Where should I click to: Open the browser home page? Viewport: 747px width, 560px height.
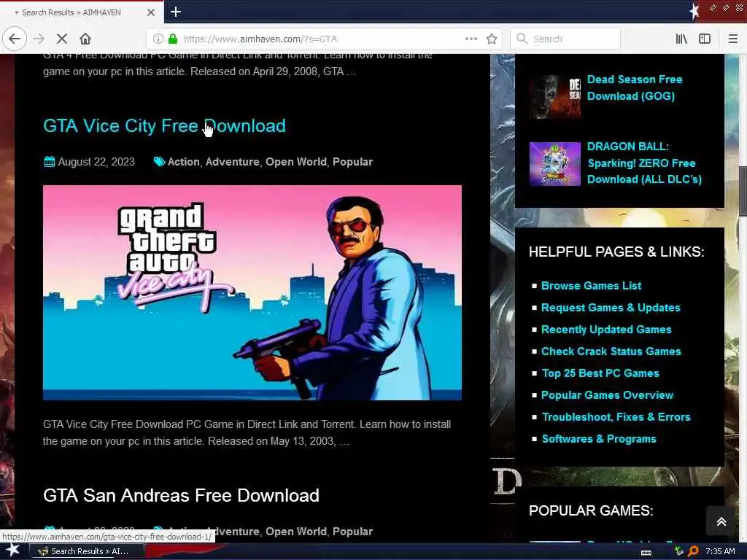(85, 39)
